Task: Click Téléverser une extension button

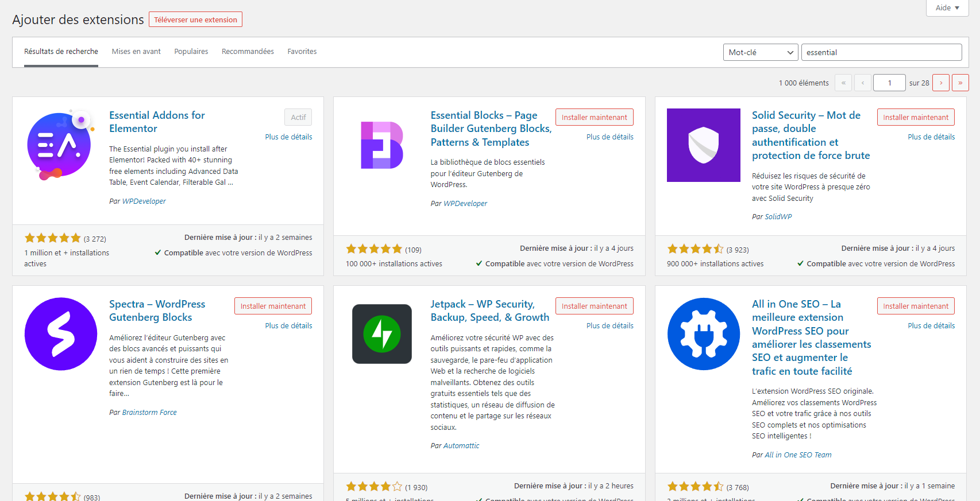Action: [x=195, y=20]
